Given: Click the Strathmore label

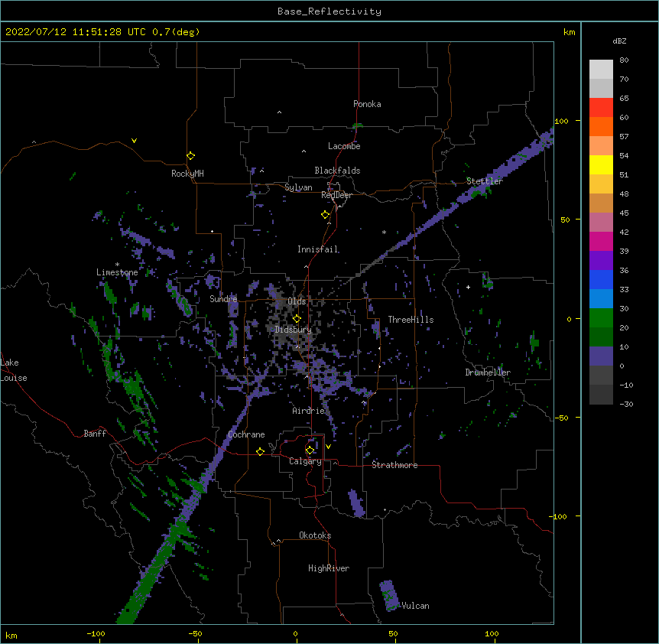Looking at the screenshot, I should pyautogui.click(x=394, y=465).
